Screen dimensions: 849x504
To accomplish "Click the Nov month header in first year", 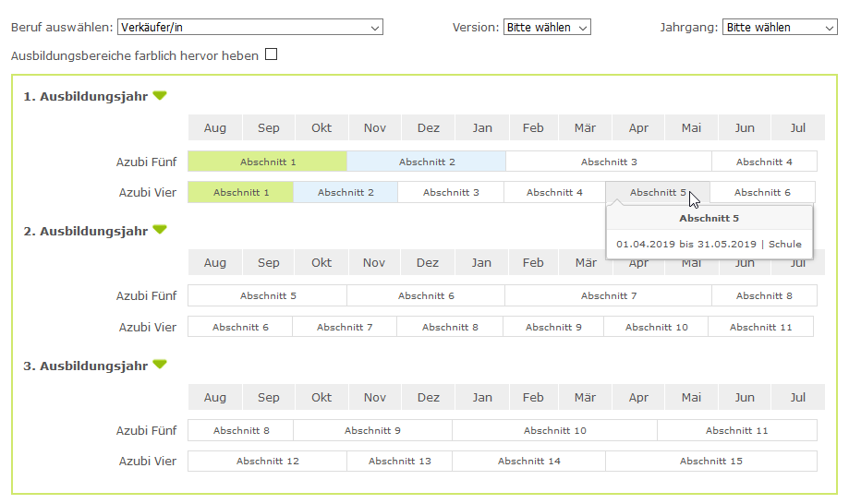I will click(x=374, y=128).
